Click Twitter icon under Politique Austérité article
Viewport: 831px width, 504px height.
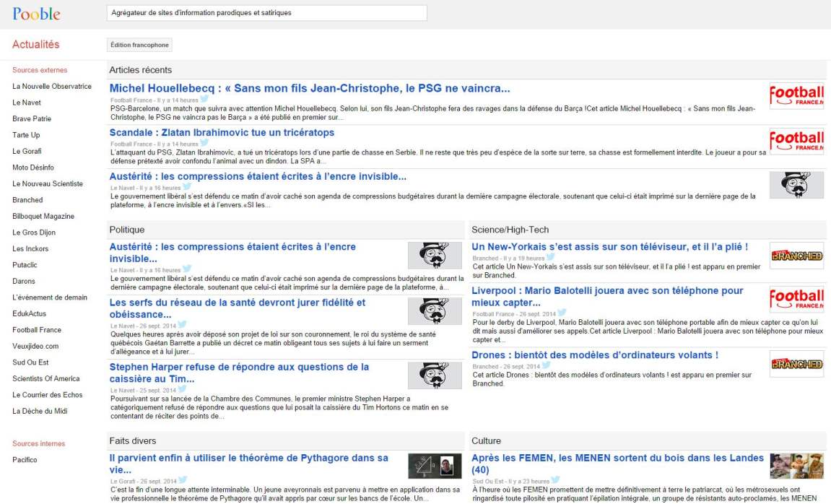tap(186, 269)
